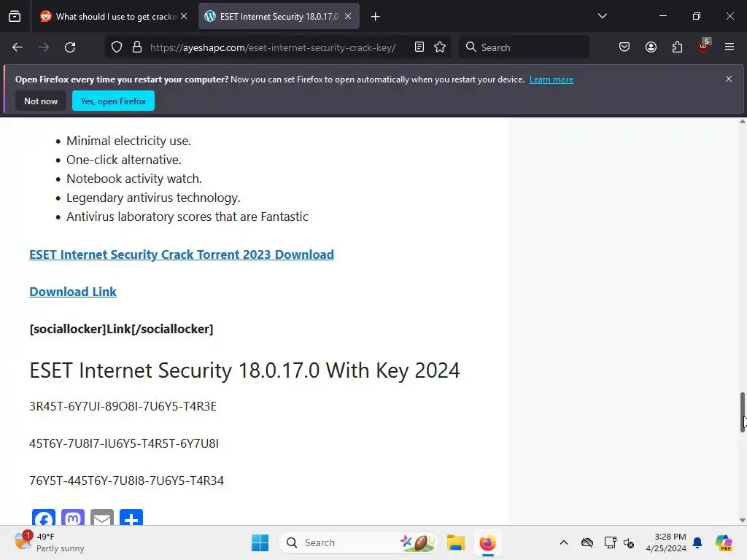Click '[sociallocker]Link[/sociallocker]' text
Viewport: 747px width, 560px height.
(122, 329)
